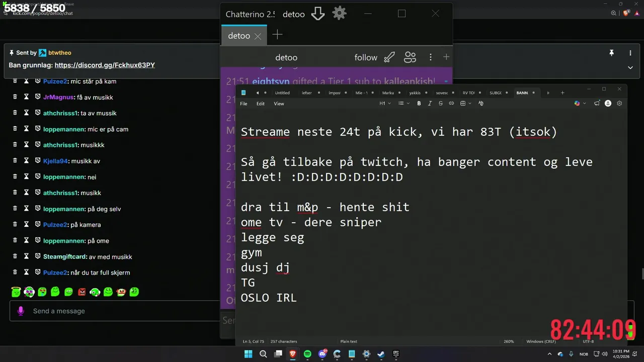Open Steam from the taskbar

pos(381,354)
